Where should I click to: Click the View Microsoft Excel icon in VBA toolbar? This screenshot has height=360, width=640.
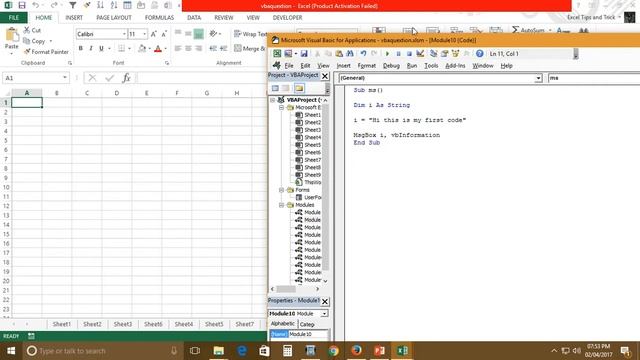277,53
